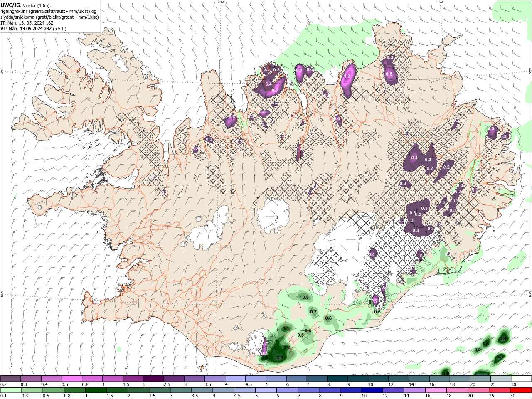Click the lavender swatch at 4 in upper scale
Image resolution: width=532 pixels, height=399 pixels.
point(235,379)
